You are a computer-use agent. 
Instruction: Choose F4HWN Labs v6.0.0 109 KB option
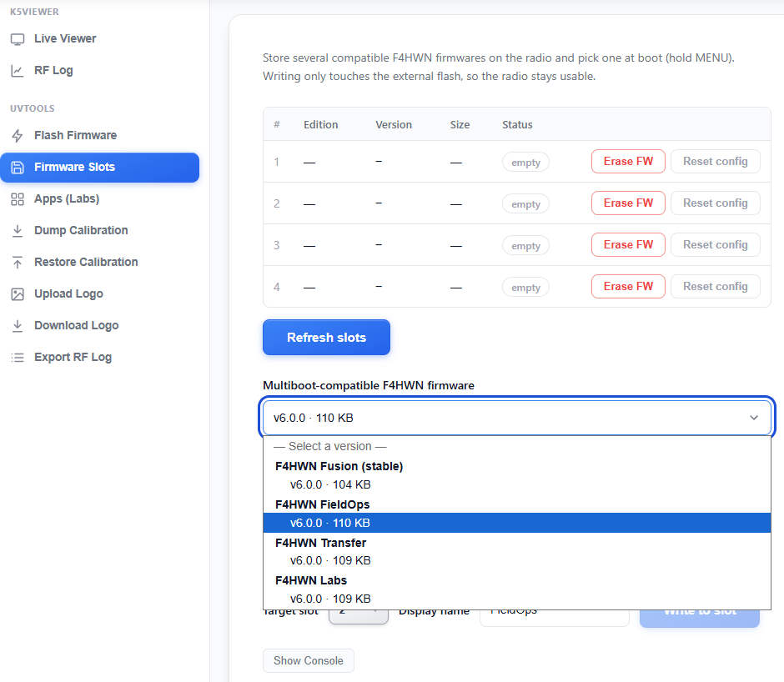pyautogui.click(x=517, y=599)
